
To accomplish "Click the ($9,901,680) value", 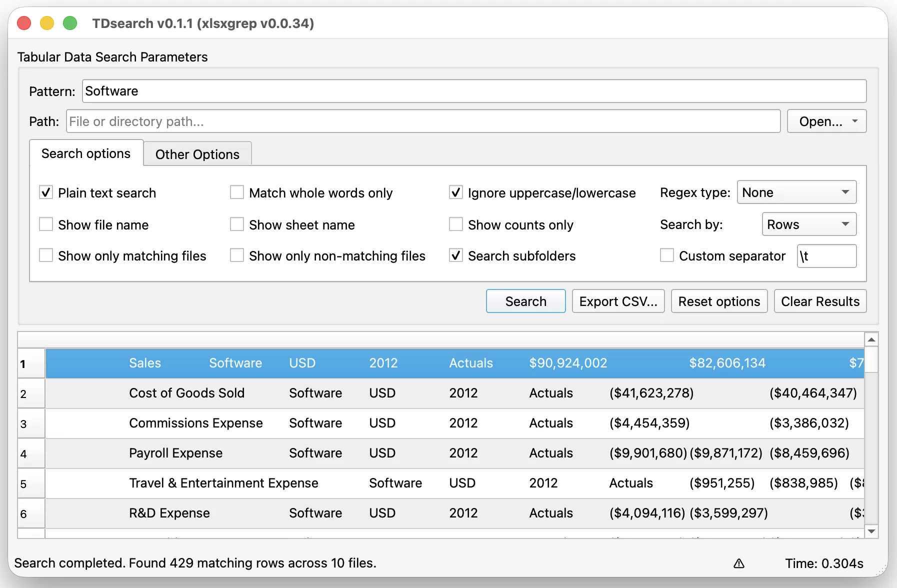I will 648,453.
